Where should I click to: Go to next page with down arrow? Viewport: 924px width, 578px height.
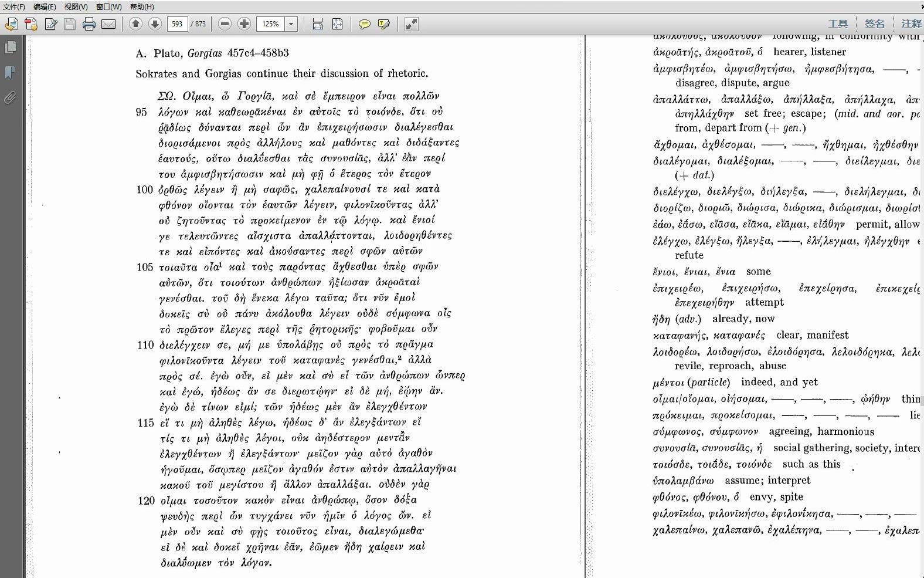pyautogui.click(x=155, y=24)
